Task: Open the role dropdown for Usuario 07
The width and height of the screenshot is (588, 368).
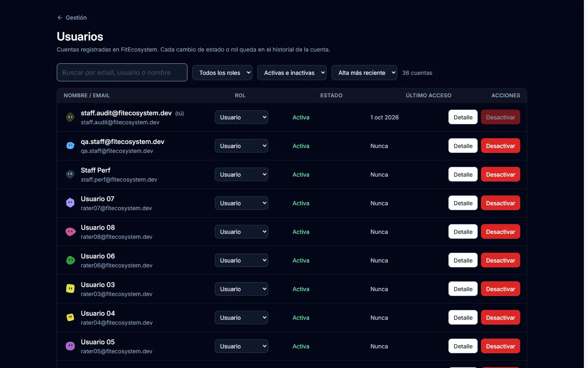Action: click(241, 203)
